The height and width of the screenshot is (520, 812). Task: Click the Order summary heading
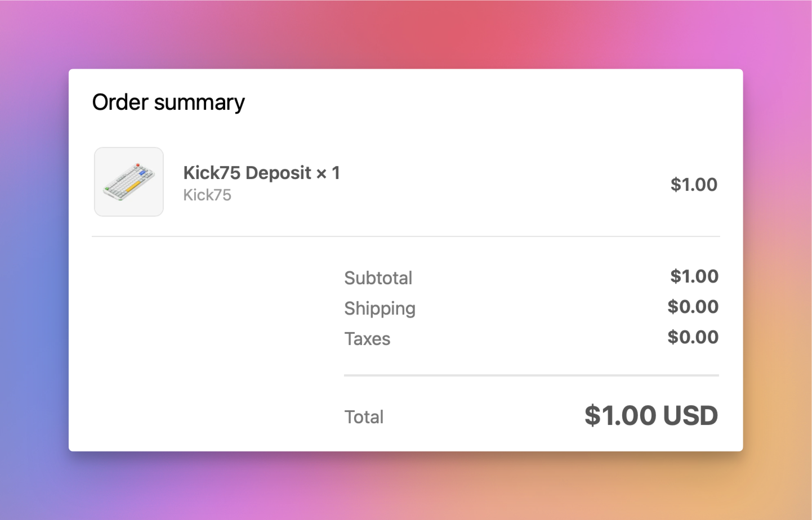pos(168,102)
